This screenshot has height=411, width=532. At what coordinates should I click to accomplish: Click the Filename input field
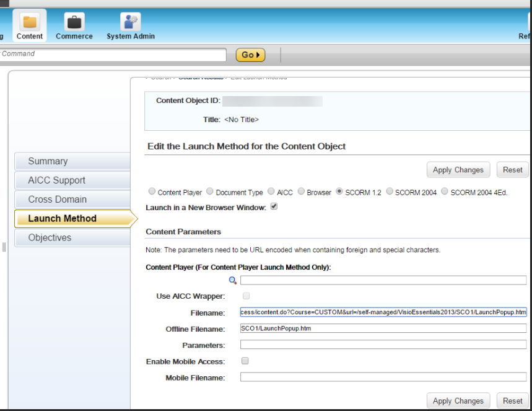coord(383,312)
